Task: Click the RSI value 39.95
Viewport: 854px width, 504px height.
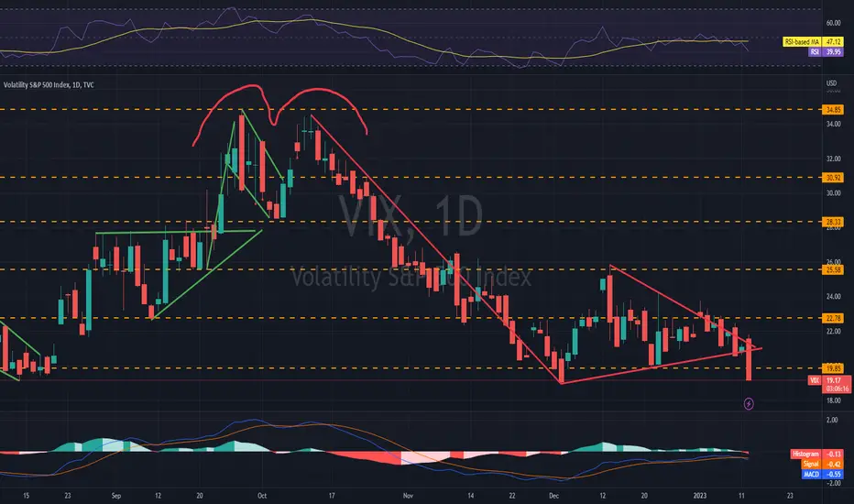Action: coord(833,51)
